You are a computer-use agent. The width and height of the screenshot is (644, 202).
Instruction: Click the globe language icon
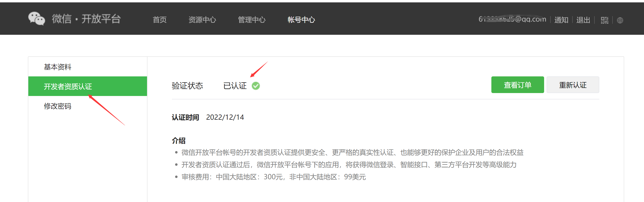coord(620,20)
